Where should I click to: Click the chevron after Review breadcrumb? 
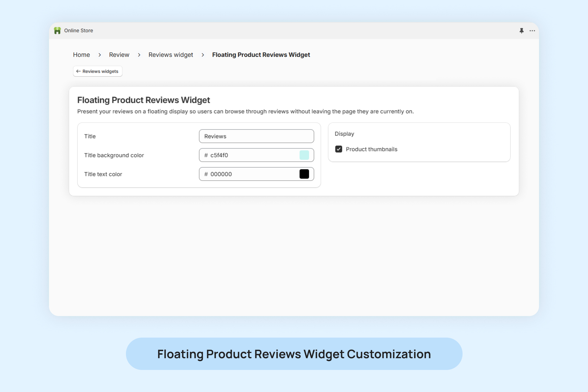click(139, 55)
